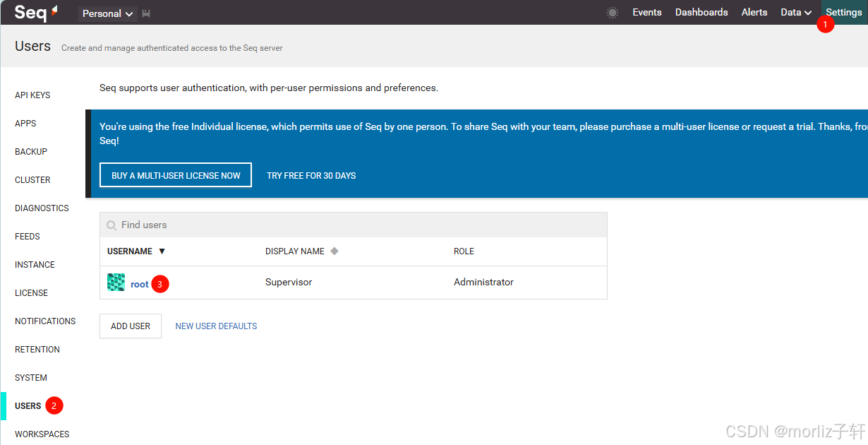Viewport: 868px width, 445px height.
Task: Click the Supervisor display name cell
Action: [x=289, y=283]
